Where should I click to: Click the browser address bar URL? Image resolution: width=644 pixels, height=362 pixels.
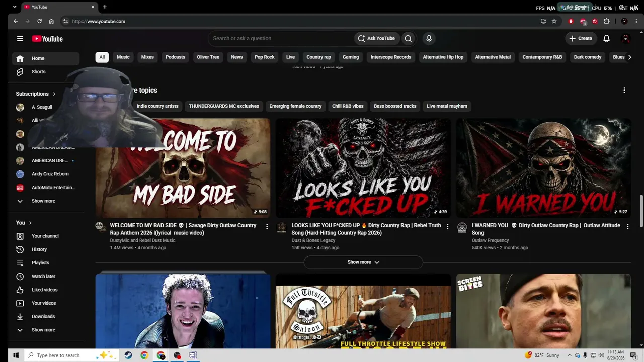coord(99,21)
